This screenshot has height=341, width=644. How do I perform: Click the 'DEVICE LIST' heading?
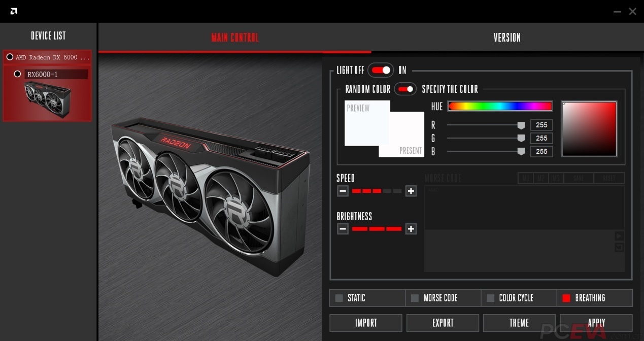click(x=48, y=36)
